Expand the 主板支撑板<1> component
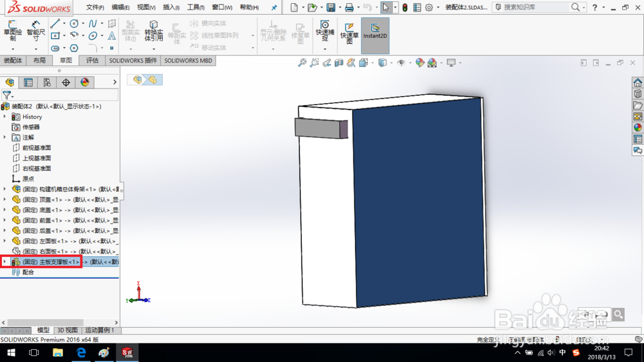Image resolution: width=644 pixels, height=362 pixels. pyautogui.click(x=5, y=262)
